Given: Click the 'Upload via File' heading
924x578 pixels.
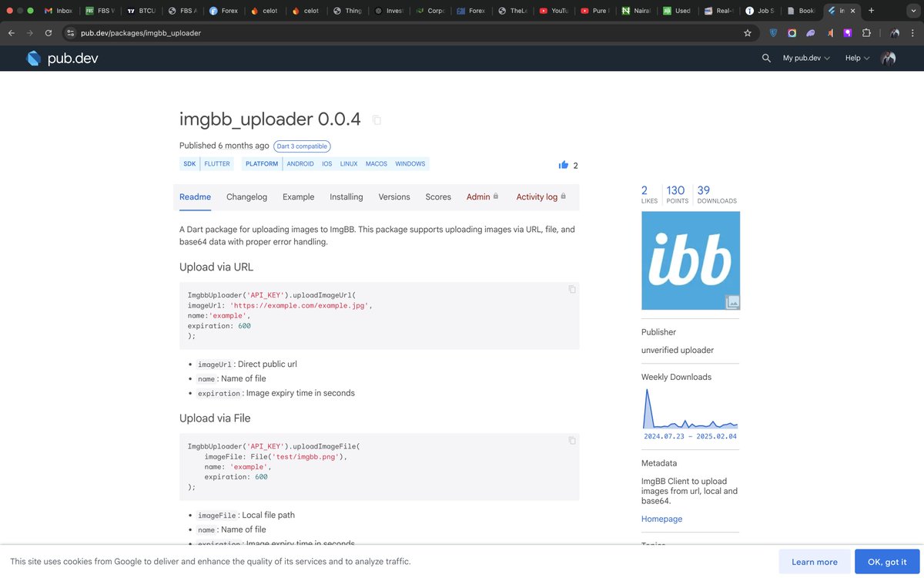Looking at the screenshot, I should pos(215,418).
